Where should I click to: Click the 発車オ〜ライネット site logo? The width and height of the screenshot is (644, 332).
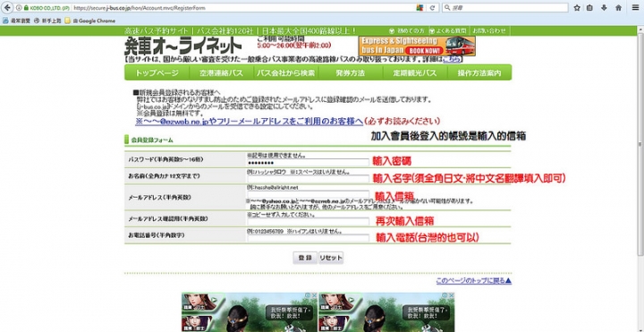click(182, 46)
